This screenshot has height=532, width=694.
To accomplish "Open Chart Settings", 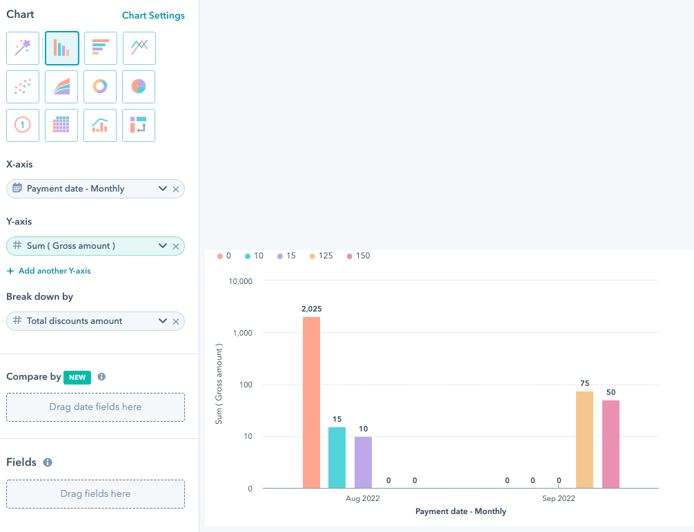I will click(153, 16).
